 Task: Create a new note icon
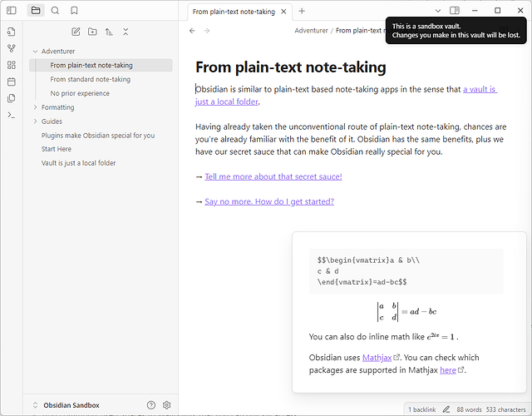76,32
